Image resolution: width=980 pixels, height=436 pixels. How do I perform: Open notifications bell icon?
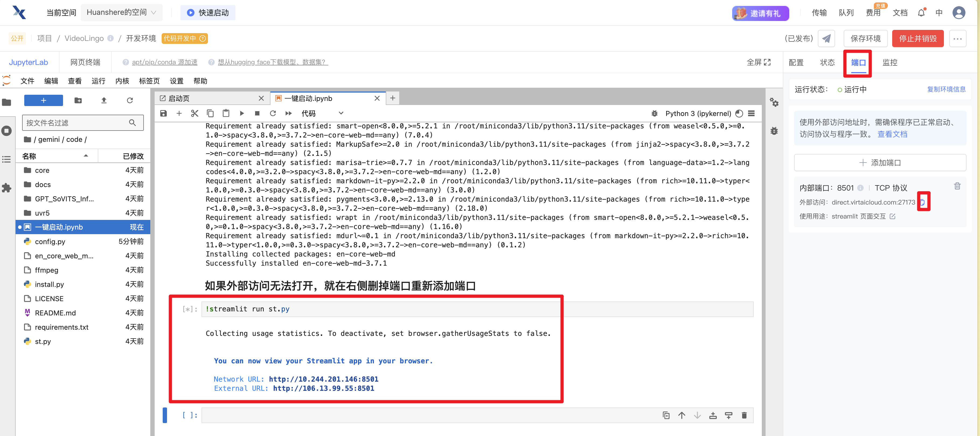click(921, 13)
